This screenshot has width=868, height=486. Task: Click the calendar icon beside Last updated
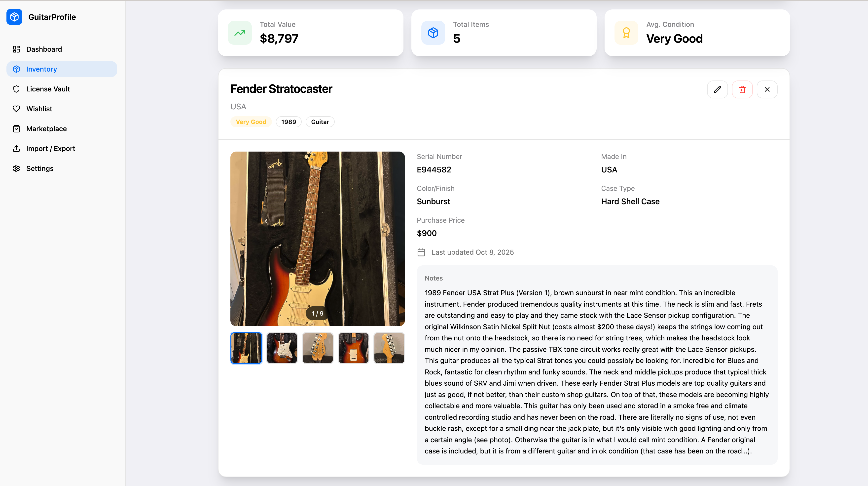(x=421, y=252)
